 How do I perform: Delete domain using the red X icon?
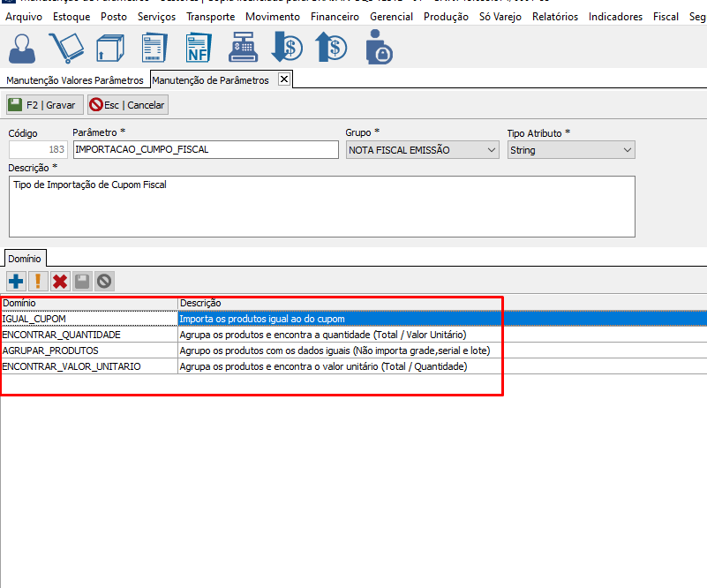[x=60, y=282]
